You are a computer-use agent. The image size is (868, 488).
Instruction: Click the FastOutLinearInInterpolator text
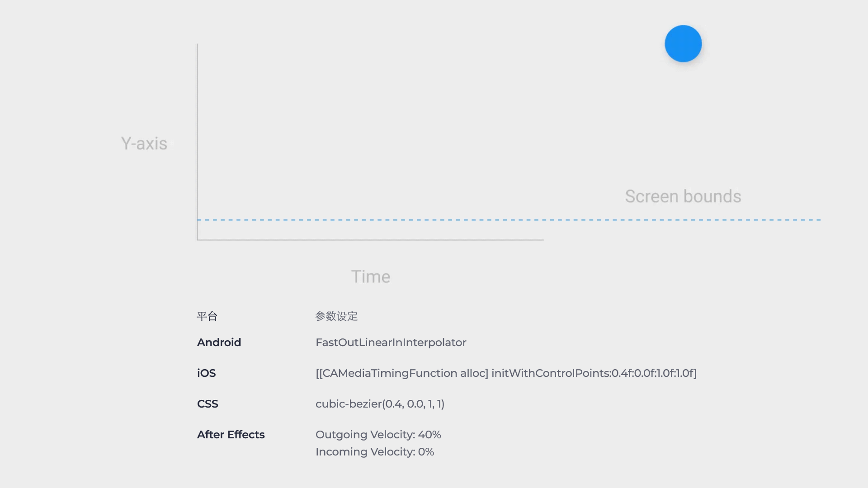click(391, 343)
